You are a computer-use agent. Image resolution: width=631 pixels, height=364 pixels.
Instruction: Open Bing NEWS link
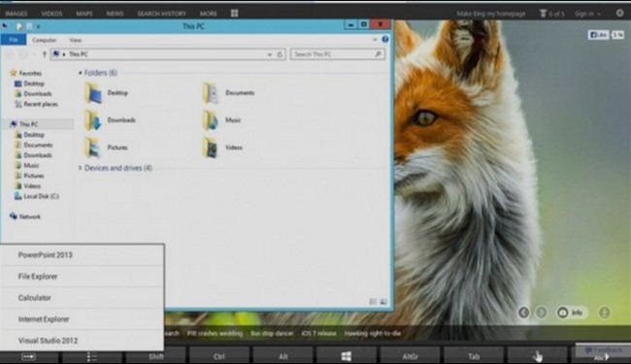coord(115,14)
